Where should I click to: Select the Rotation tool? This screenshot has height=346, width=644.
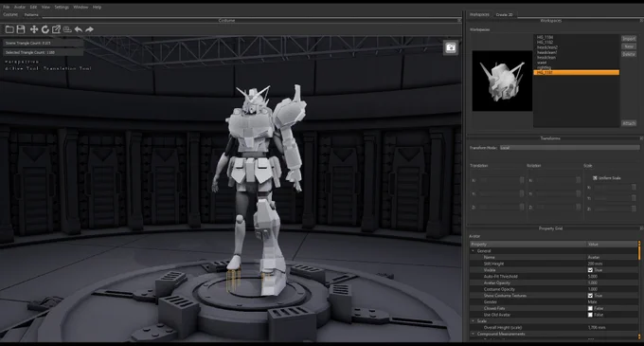(45, 29)
